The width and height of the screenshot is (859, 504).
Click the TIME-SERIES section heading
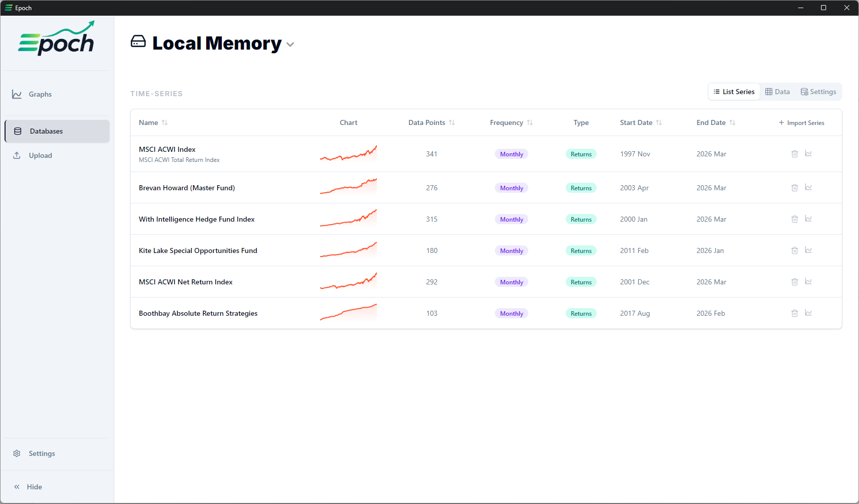click(157, 94)
